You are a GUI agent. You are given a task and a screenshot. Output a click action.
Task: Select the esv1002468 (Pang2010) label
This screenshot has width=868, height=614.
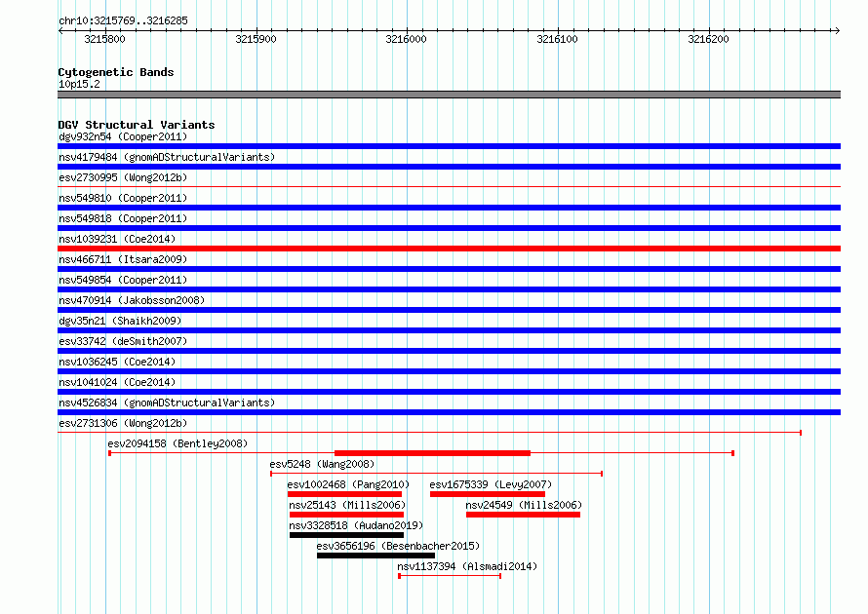(x=348, y=484)
